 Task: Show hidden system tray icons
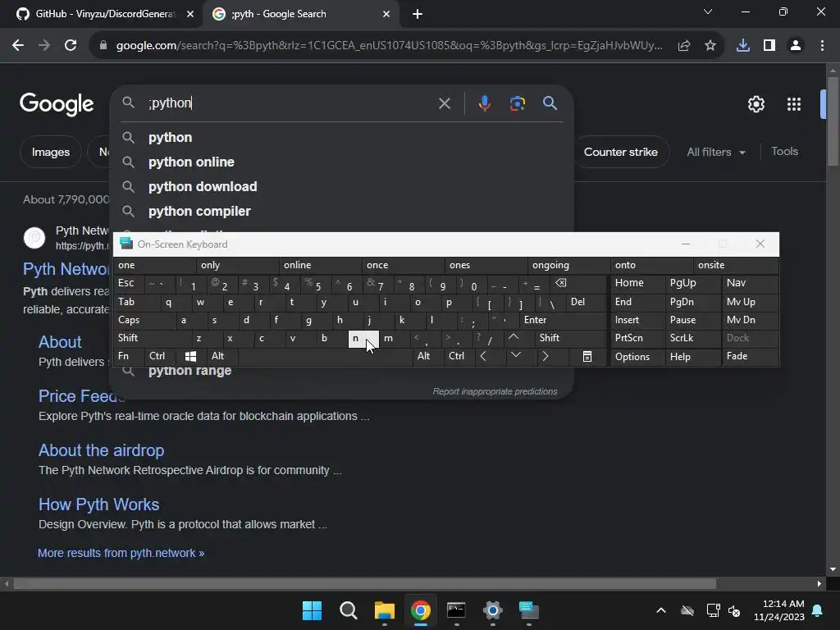click(661, 610)
